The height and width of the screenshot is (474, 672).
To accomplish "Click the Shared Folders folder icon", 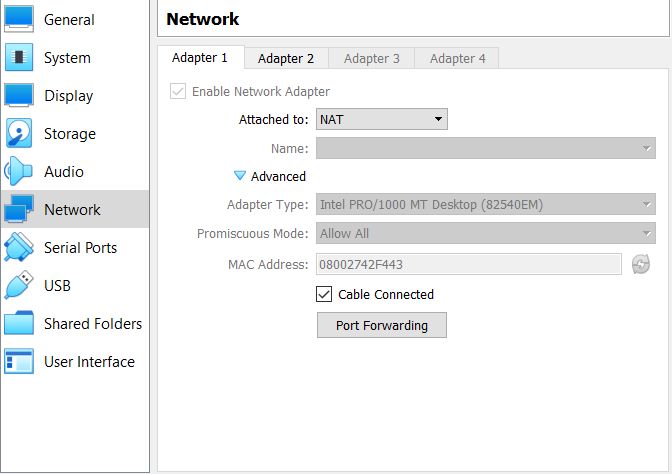I will (x=18, y=323).
